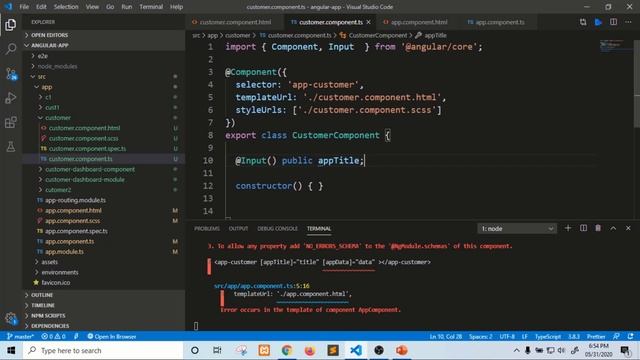Show the Debug Console panel tab
640x360 pixels.
pyautogui.click(x=278, y=229)
